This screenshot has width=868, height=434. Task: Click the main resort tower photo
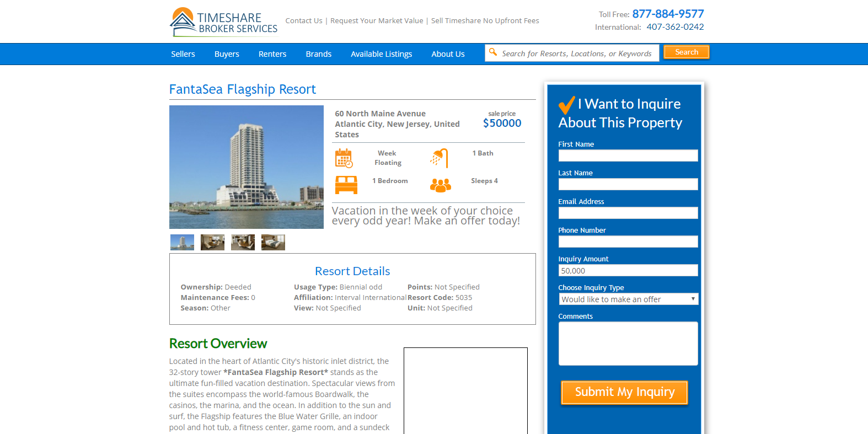point(247,167)
